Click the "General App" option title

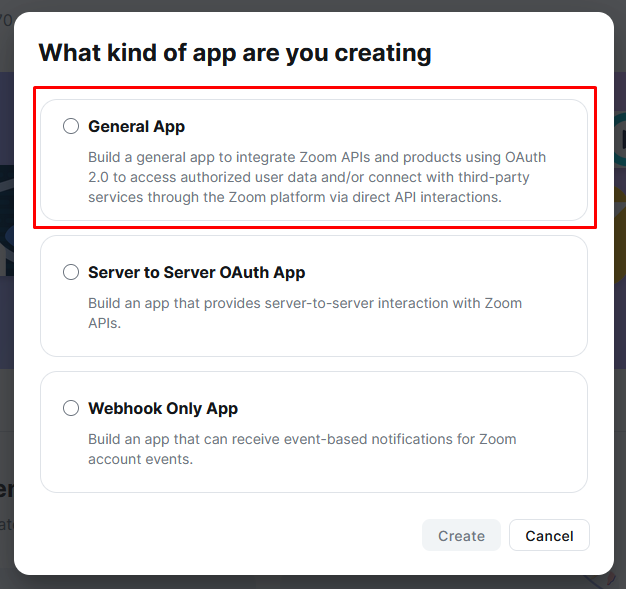(136, 126)
